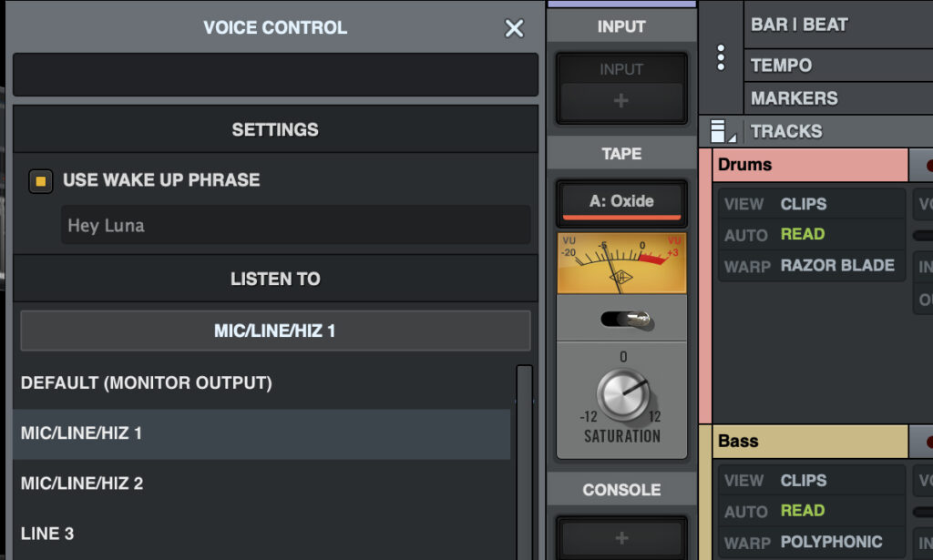
Task: Click the Saturation knob
Action: [x=623, y=393]
